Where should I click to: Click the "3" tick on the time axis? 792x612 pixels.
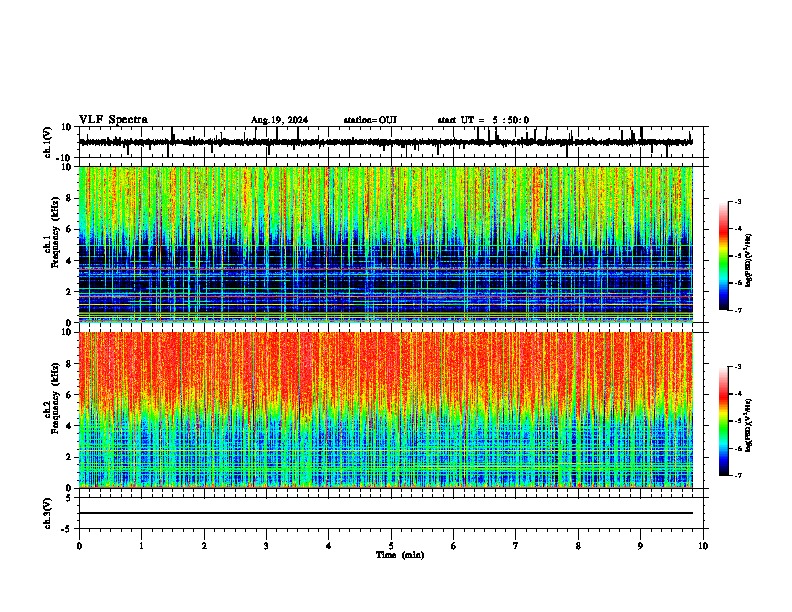point(266,546)
